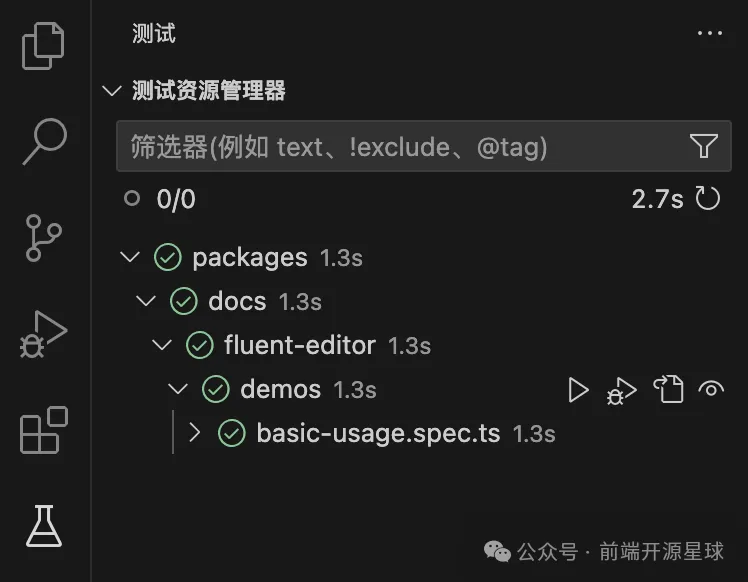748x582 pixels.
Task: Open the Search view in activity bar
Action: coord(43,141)
